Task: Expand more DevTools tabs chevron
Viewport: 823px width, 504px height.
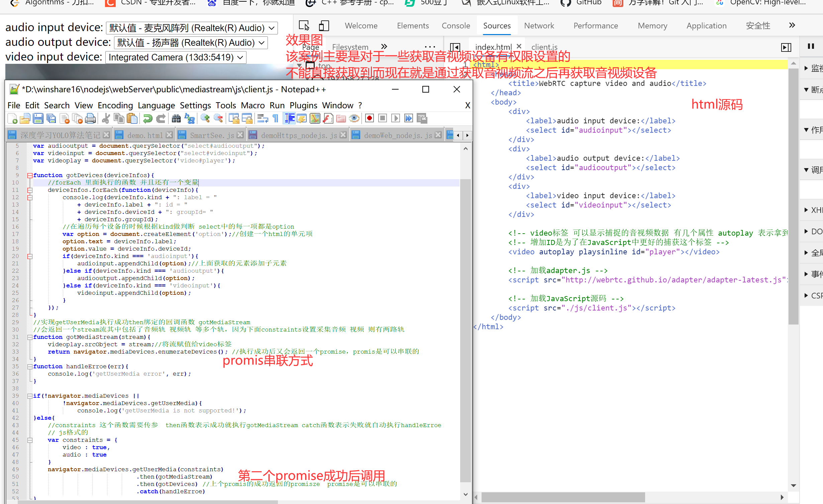Action: [x=792, y=25]
